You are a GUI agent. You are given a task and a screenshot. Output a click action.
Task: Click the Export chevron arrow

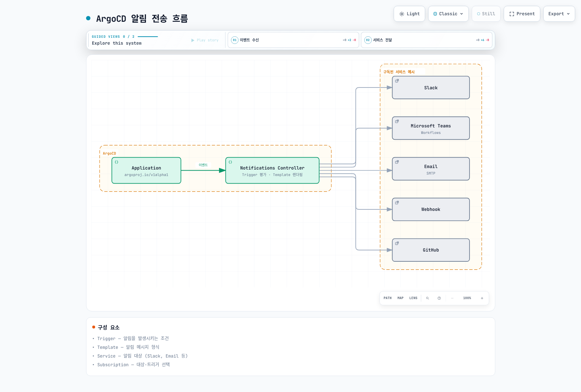pyautogui.click(x=568, y=14)
